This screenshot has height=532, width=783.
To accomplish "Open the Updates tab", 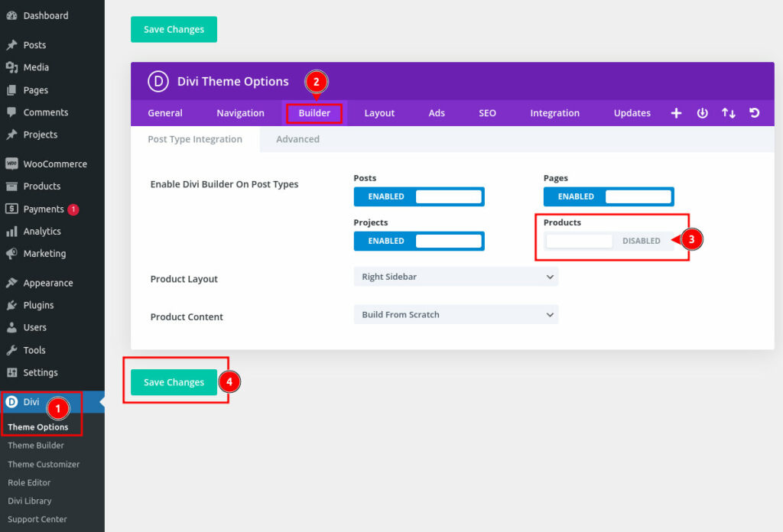I will 632,113.
